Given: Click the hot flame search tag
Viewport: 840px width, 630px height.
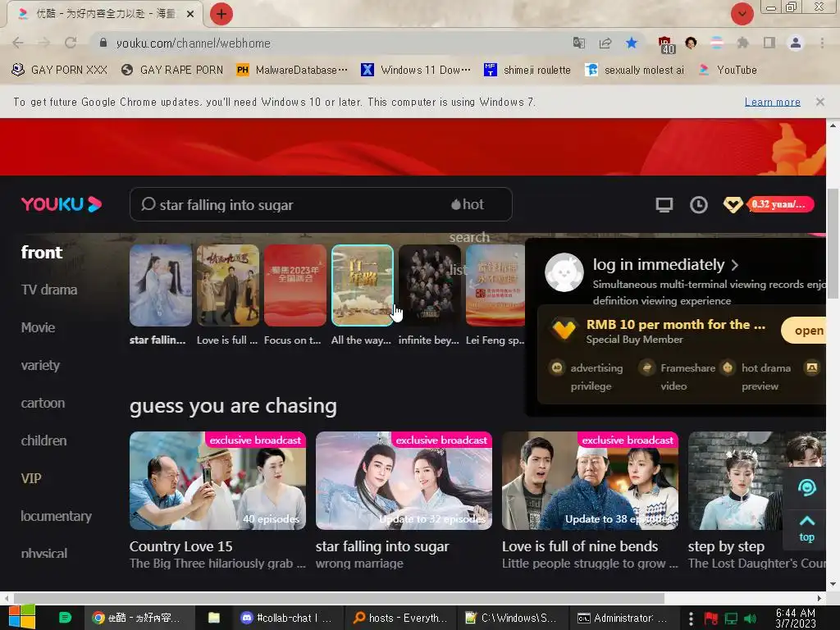Looking at the screenshot, I should (x=467, y=204).
